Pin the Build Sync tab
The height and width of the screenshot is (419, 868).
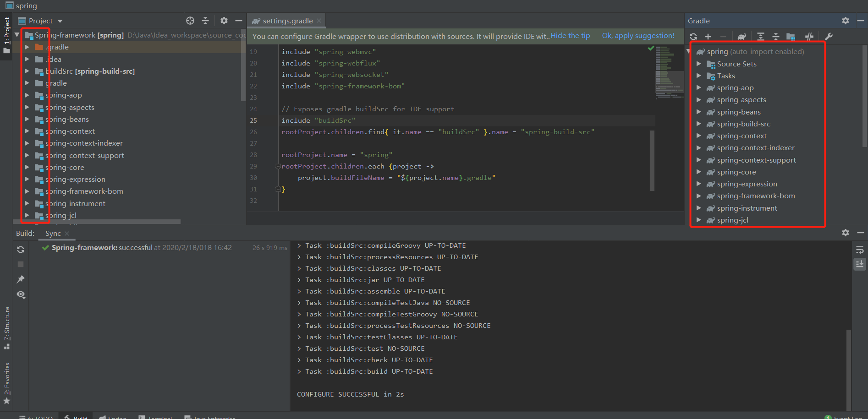(21, 279)
